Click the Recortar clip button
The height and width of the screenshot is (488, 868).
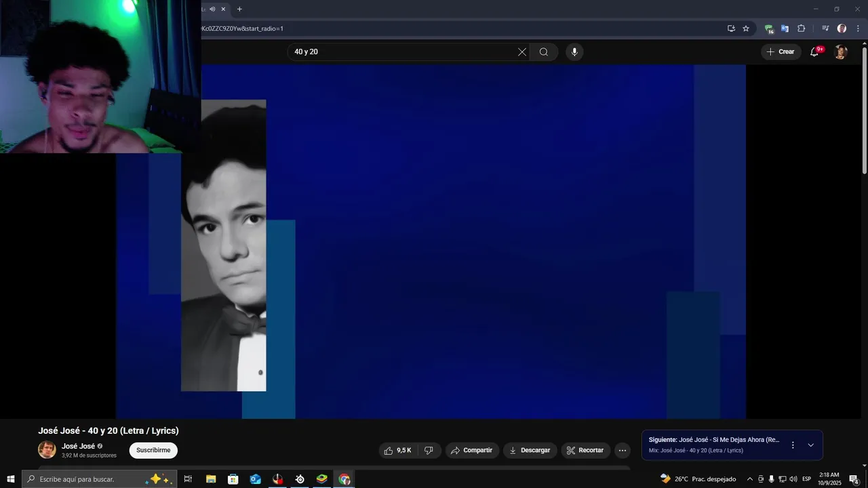point(585,450)
